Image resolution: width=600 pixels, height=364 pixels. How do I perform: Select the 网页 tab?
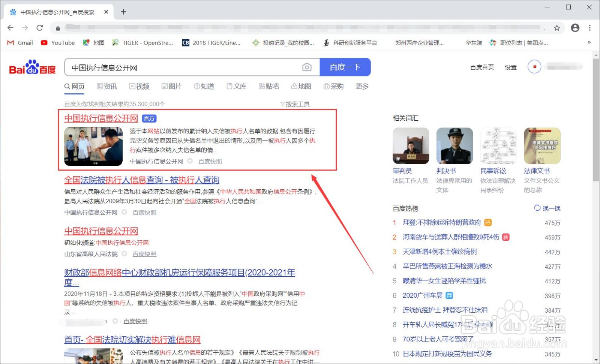(74, 86)
